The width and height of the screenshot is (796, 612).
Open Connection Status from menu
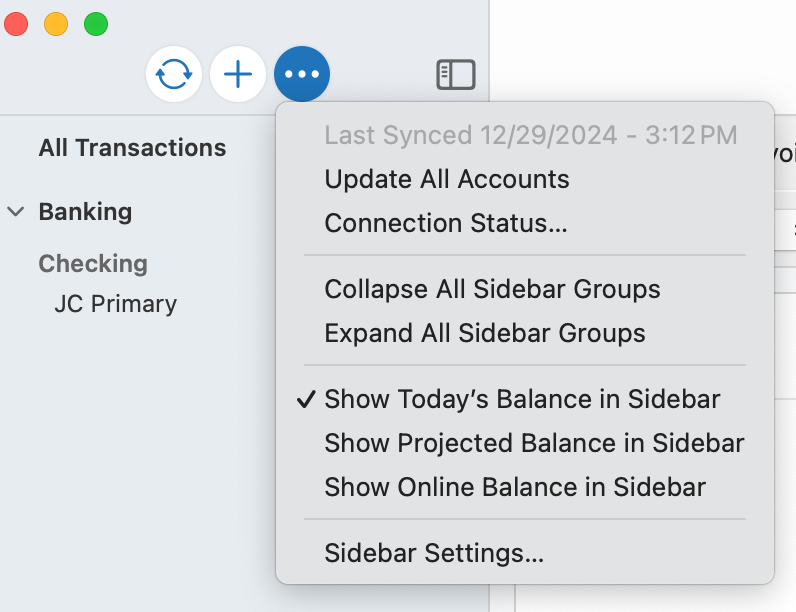pyautogui.click(x=446, y=223)
